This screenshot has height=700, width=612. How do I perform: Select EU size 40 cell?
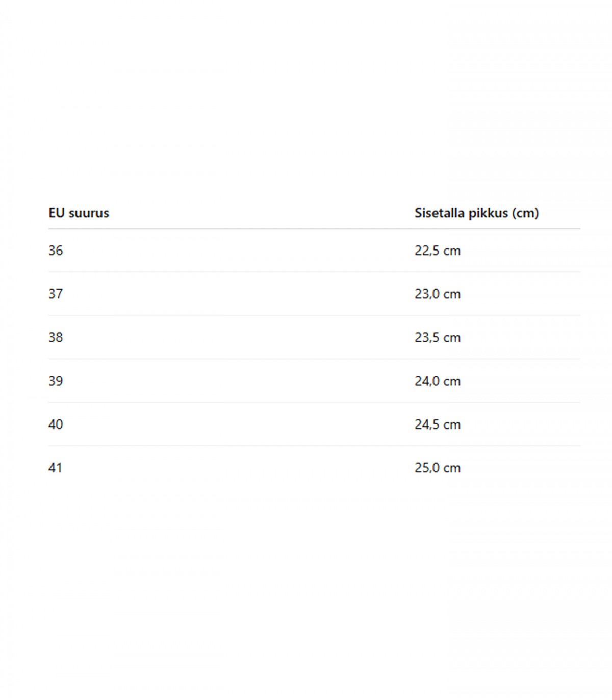(x=56, y=424)
